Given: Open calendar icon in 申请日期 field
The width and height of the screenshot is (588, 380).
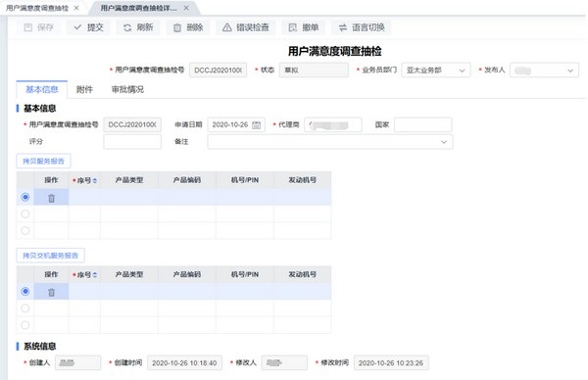Looking at the screenshot, I should [x=256, y=124].
